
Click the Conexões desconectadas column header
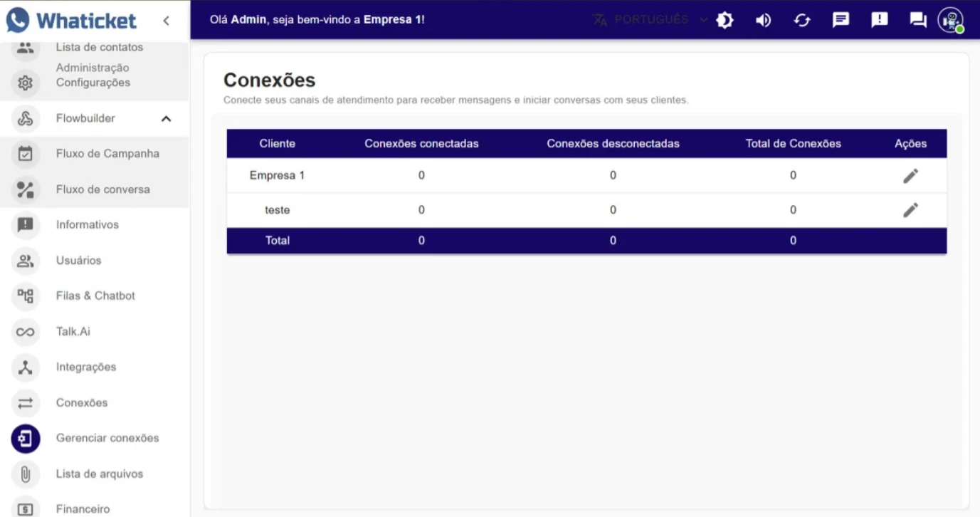613,143
